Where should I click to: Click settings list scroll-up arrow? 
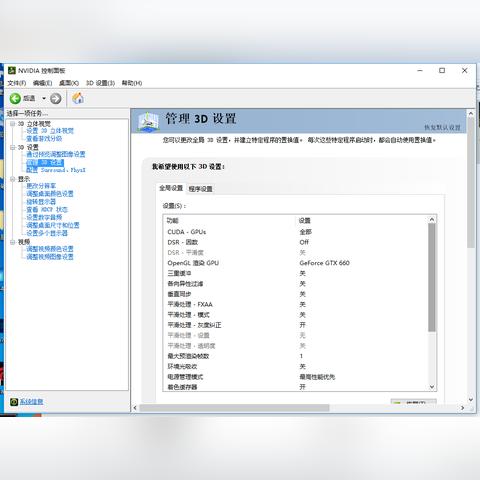[432, 219]
